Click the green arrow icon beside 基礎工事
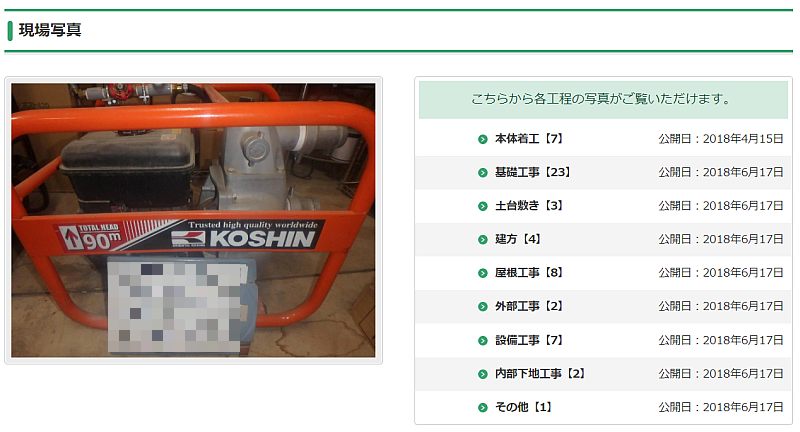Screen dimensions: 800x432 click(x=483, y=172)
